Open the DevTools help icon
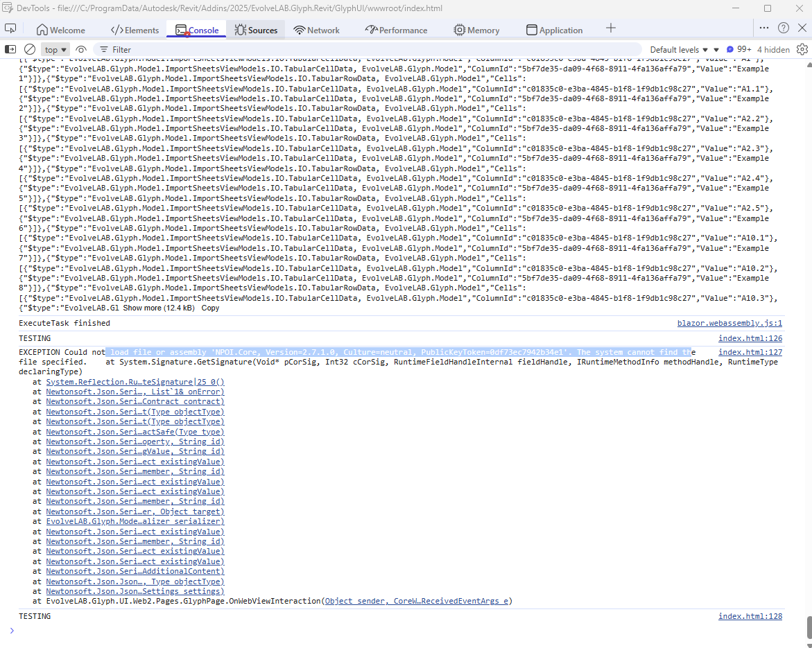 (784, 28)
